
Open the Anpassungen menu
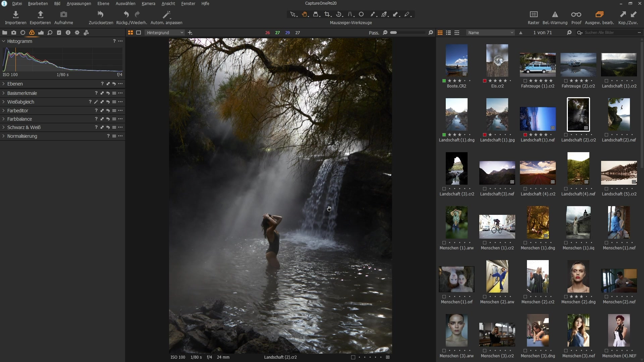click(x=79, y=3)
